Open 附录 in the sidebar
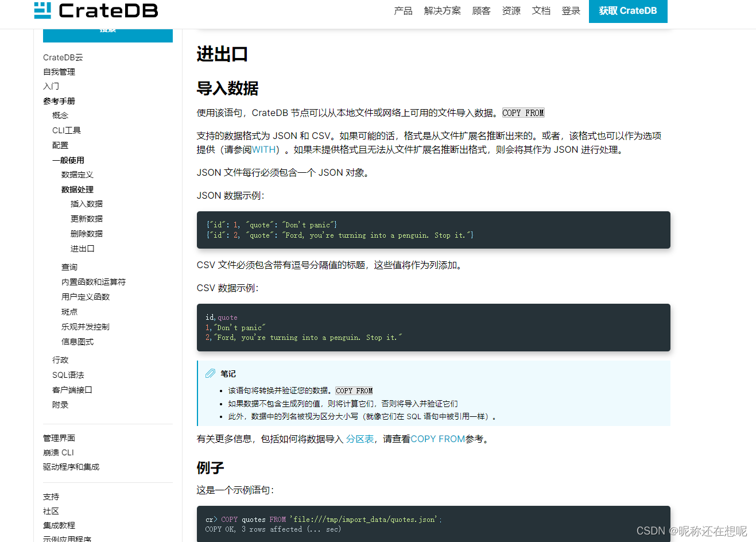The width and height of the screenshot is (756, 542). (60, 405)
